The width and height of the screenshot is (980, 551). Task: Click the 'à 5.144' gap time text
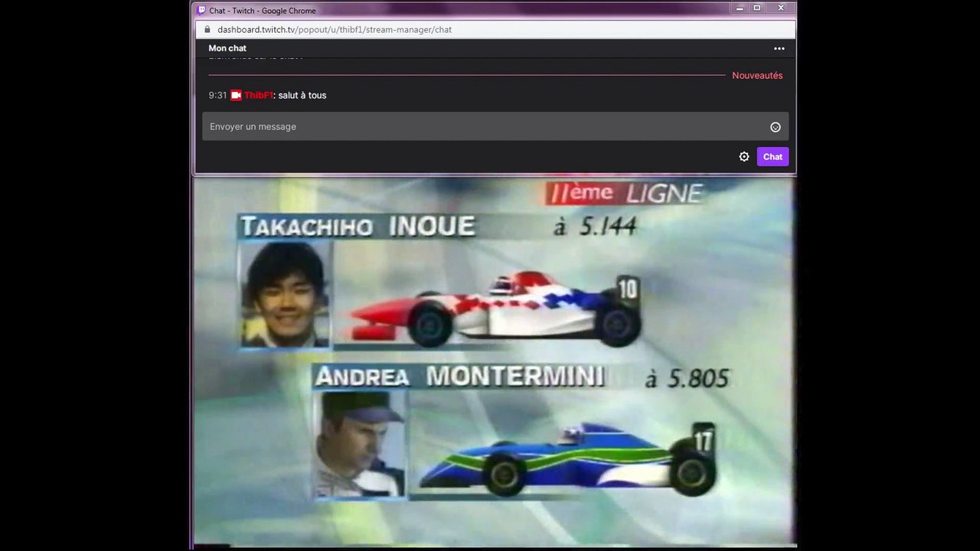(595, 227)
